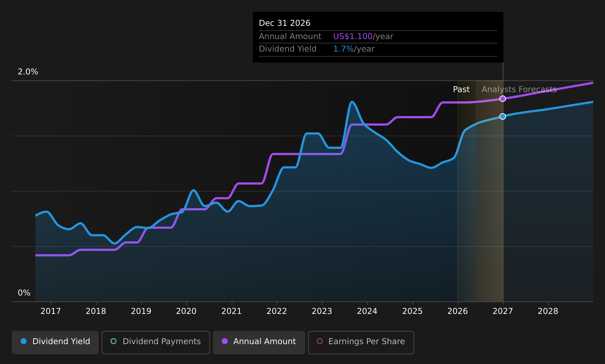Click the 2021 x-axis label
The width and height of the screenshot is (605, 364).
[231, 311]
